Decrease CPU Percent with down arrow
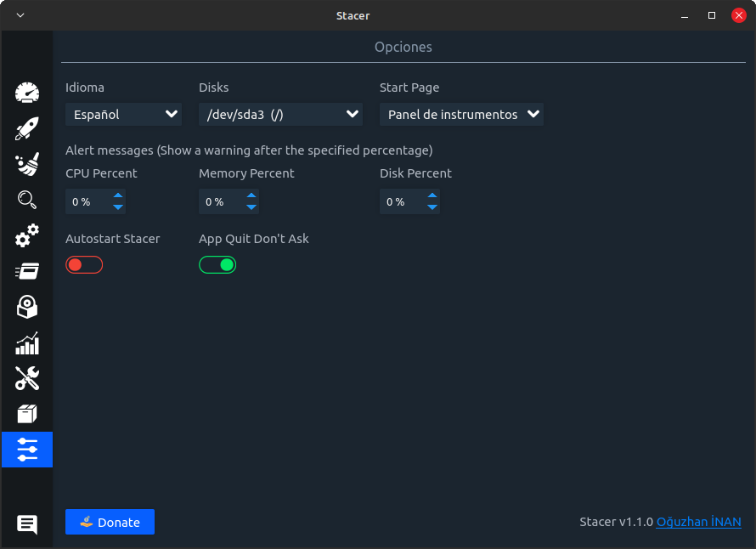756x549 pixels. (118, 207)
